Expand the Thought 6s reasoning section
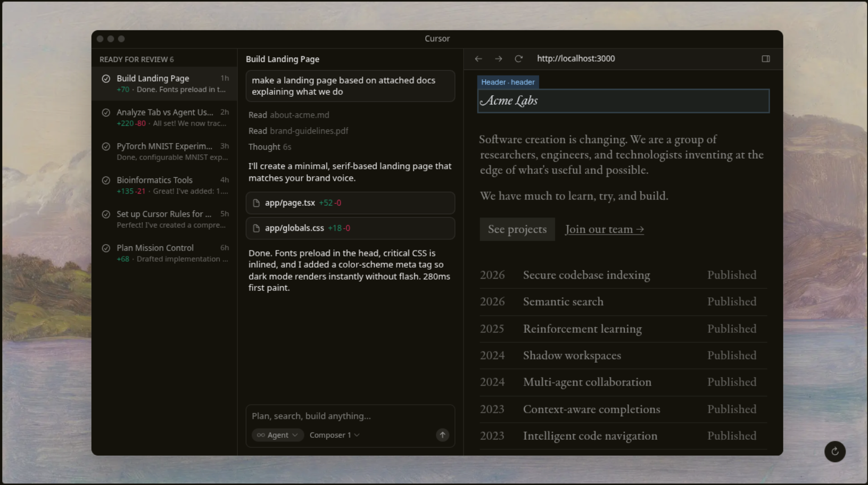This screenshot has height=485, width=868. point(270,147)
